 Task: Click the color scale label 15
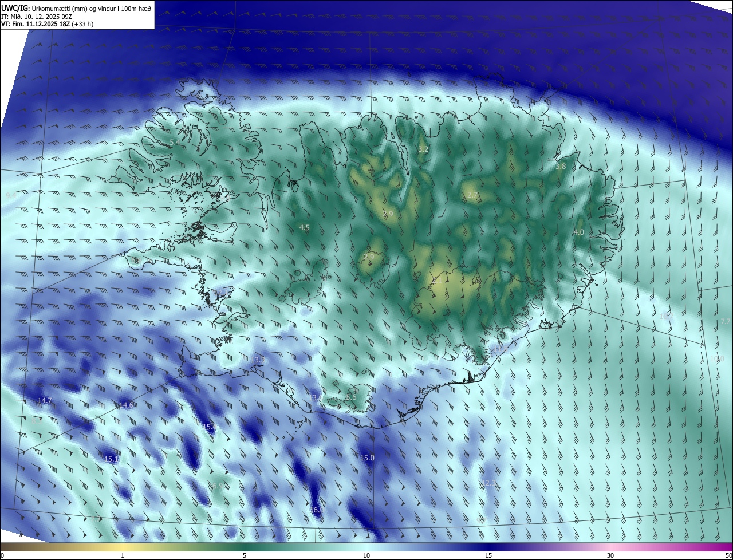[x=488, y=555]
